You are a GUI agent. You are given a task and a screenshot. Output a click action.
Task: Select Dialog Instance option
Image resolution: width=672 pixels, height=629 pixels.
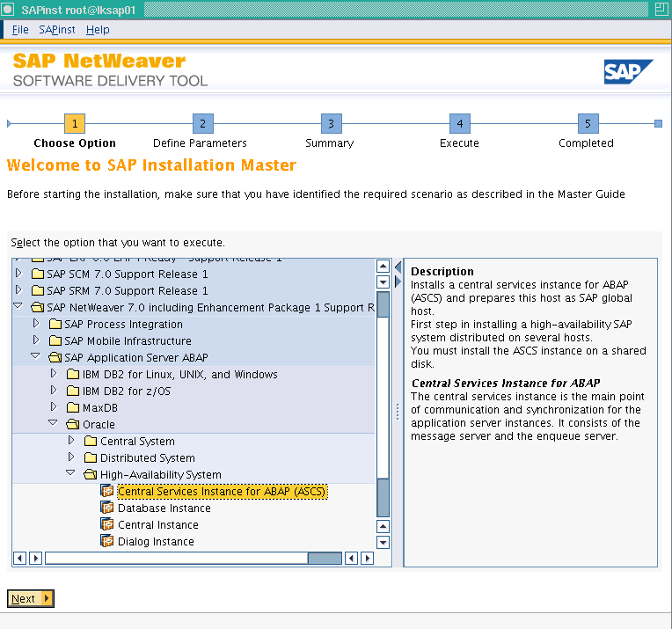(156, 542)
